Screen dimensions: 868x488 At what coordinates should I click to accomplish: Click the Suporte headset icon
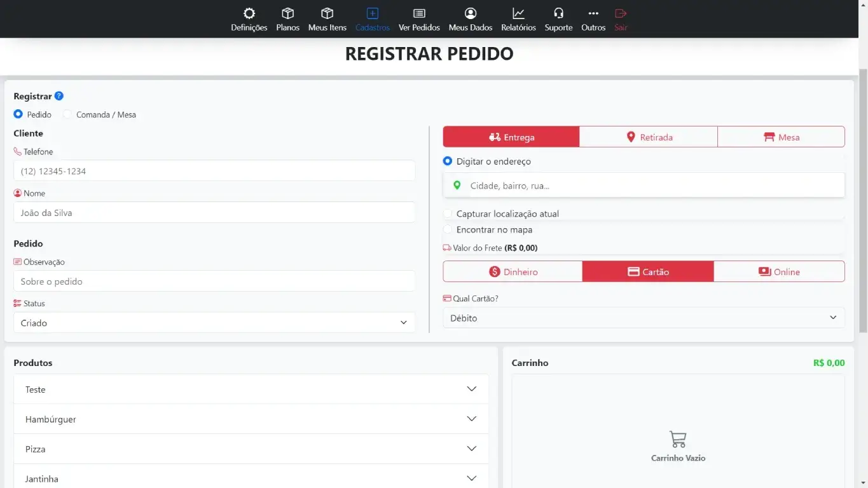pos(558,13)
